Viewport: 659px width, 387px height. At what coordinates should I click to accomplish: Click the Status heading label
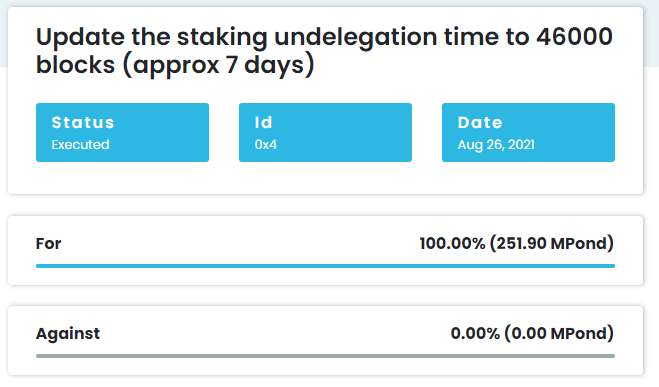pyautogui.click(x=83, y=122)
